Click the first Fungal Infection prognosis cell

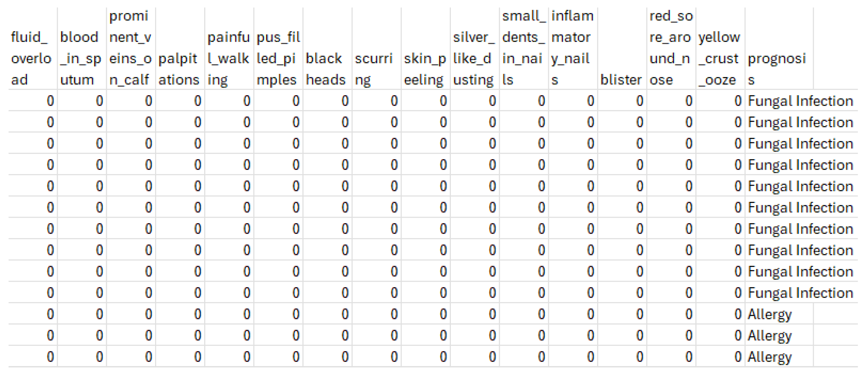(x=800, y=101)
